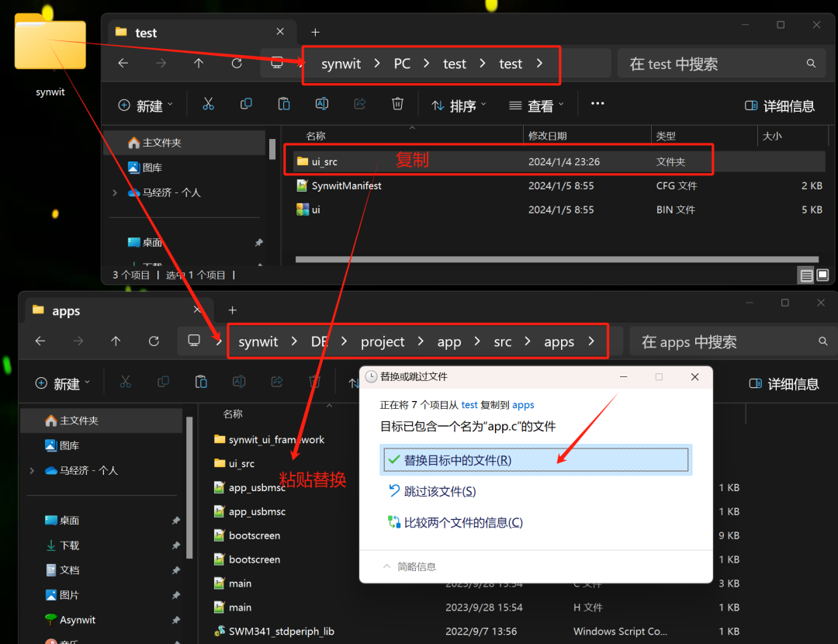Toggle 详细信息 pane in test window
This screenshot has height=644, width=838.
780,106
